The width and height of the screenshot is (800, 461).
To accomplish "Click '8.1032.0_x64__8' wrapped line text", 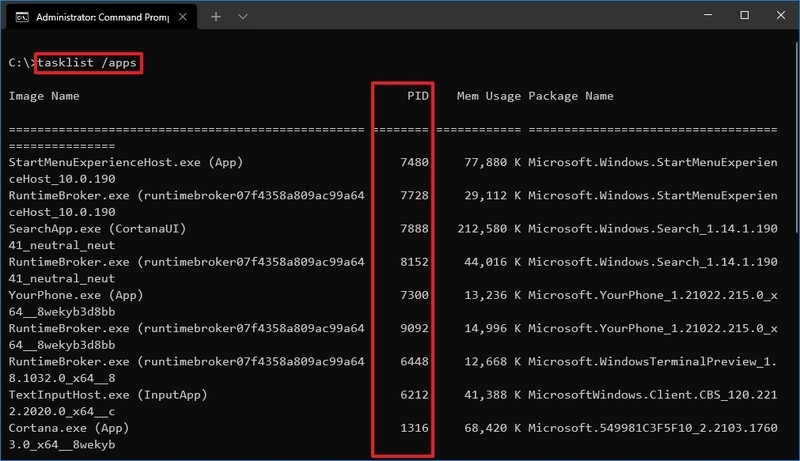I will coord(62,378).
